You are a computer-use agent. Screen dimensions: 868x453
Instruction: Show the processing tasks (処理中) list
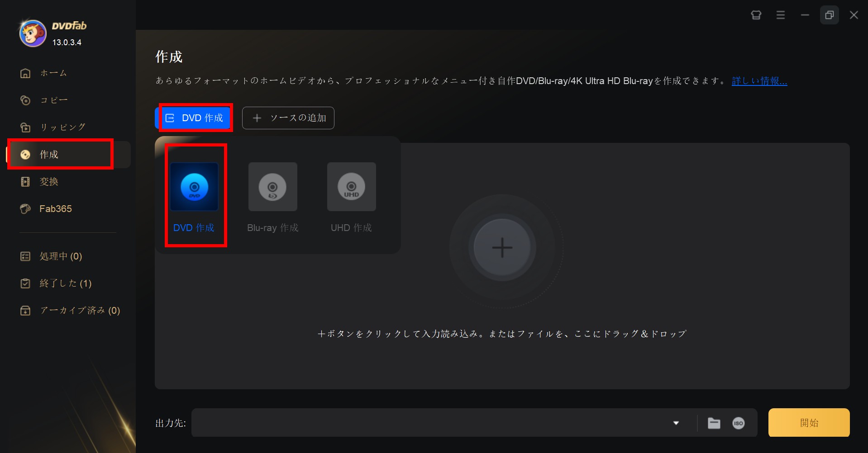tap(61, 256)
